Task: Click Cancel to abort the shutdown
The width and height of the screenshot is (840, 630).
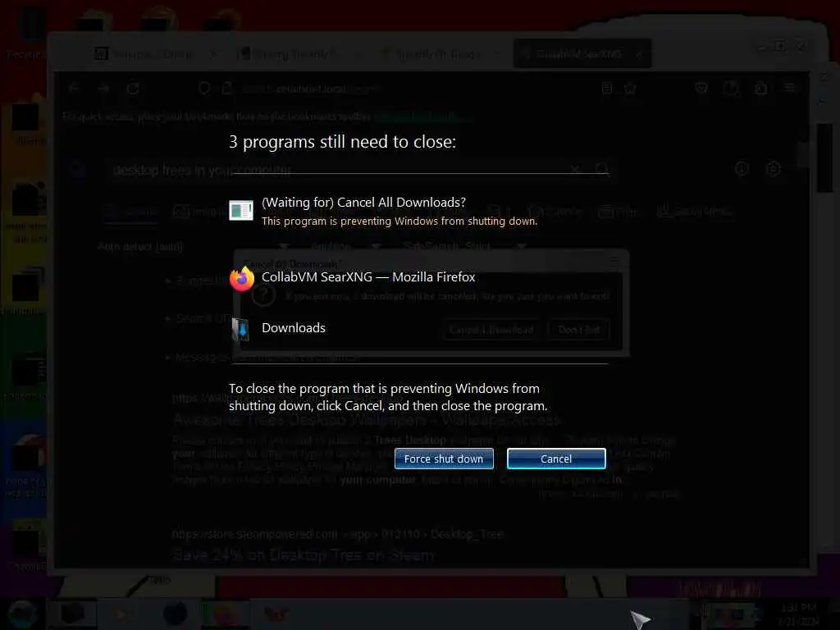Action: pyautogui.click(x=556, y=459)
